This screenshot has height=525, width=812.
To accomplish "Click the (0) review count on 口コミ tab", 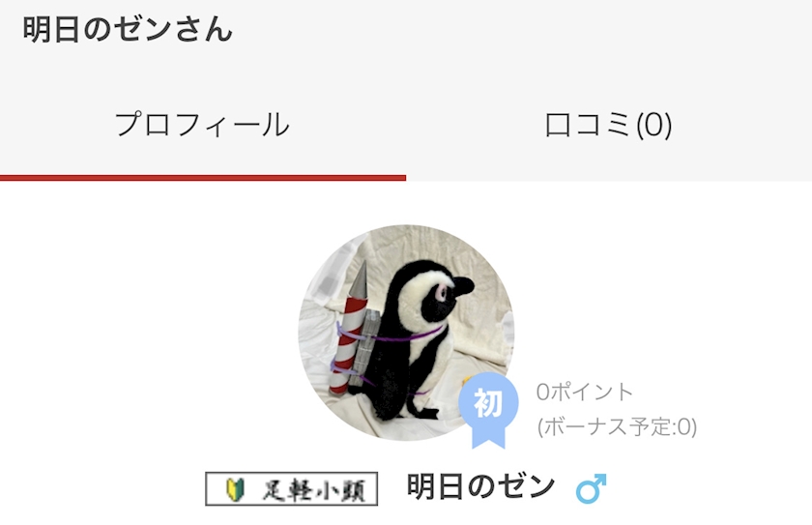I will point(654,126).
